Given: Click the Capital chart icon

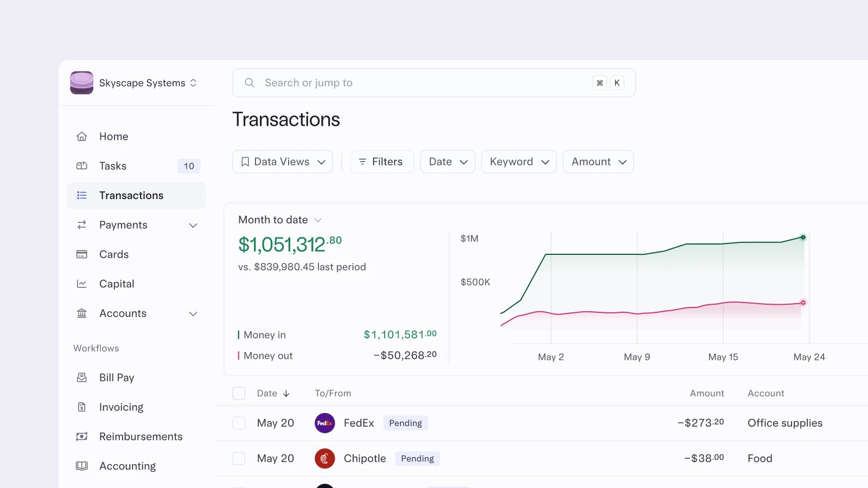Looking at the screenshot, I should (82, 284).
